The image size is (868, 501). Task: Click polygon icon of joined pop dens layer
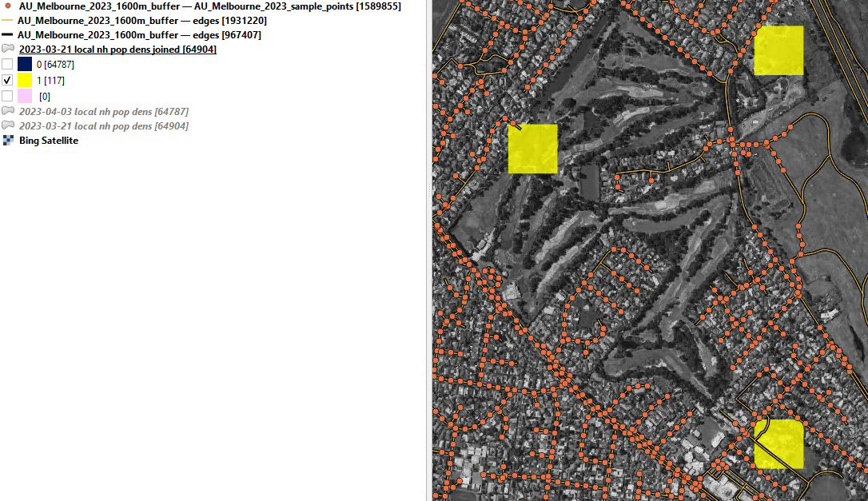tap(8, 50)
